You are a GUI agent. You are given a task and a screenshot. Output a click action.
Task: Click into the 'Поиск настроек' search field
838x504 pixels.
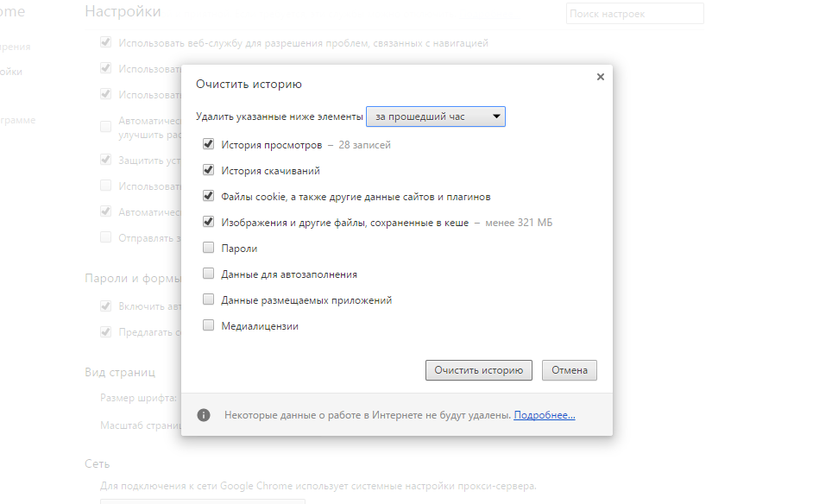pos(635,14)
